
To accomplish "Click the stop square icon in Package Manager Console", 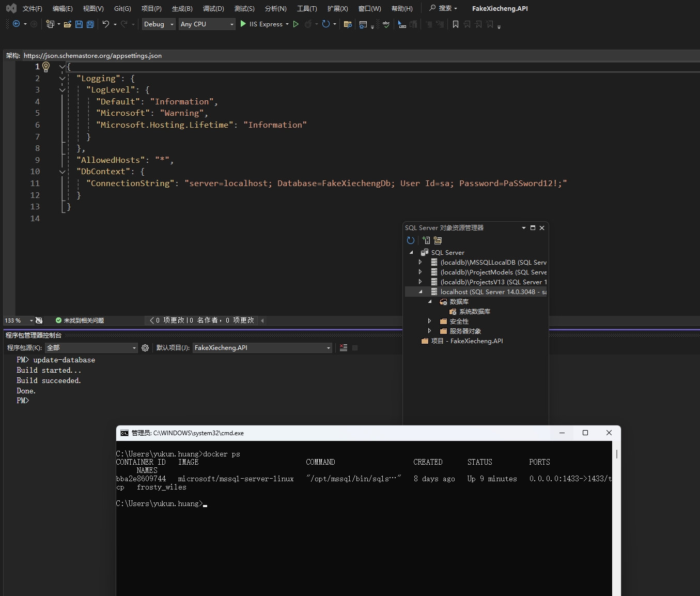I will 355,348.
